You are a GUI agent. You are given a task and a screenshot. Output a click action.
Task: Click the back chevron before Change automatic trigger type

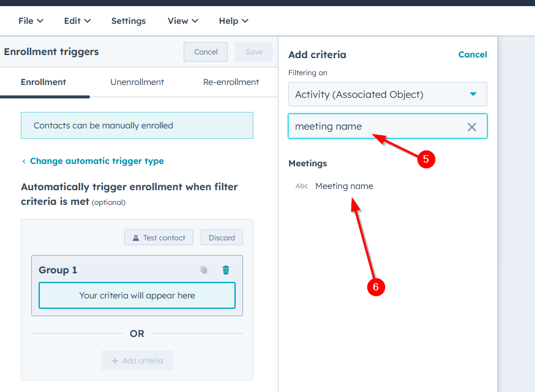[x=23, y=161]
